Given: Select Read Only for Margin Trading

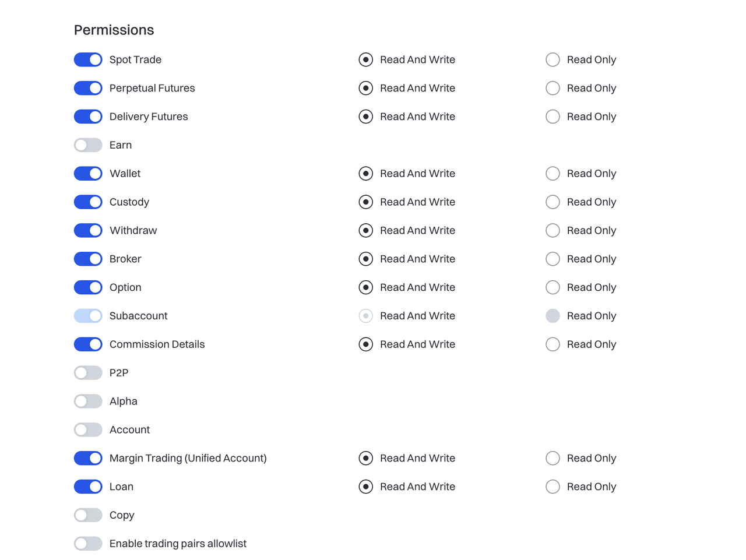Looking at the screenshot, I should pyautogui.click(x=553, y=458).
